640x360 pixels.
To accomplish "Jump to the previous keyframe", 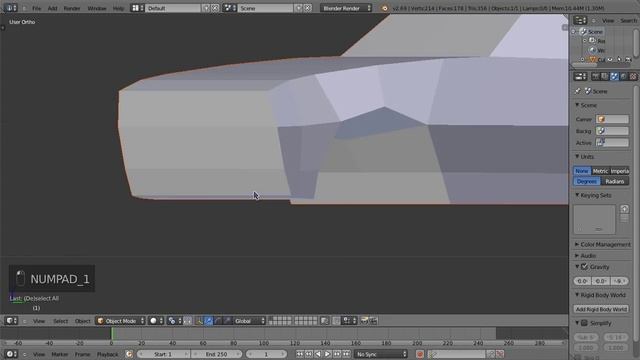I will (309, 354).
